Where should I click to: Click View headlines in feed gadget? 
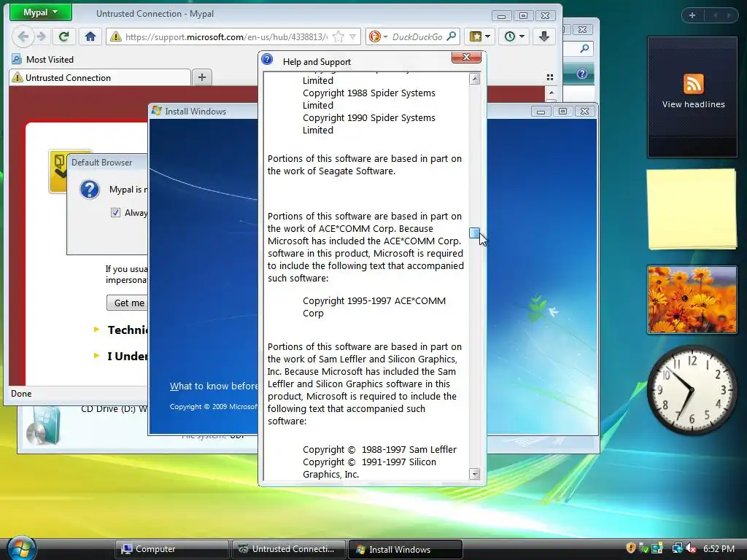(693, 104)
